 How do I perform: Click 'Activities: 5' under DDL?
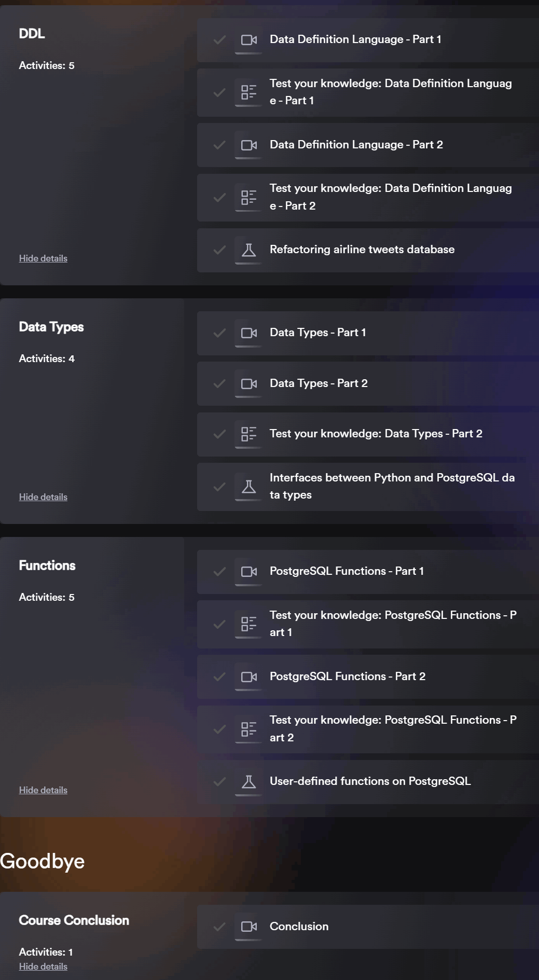[x=47, y=65]
